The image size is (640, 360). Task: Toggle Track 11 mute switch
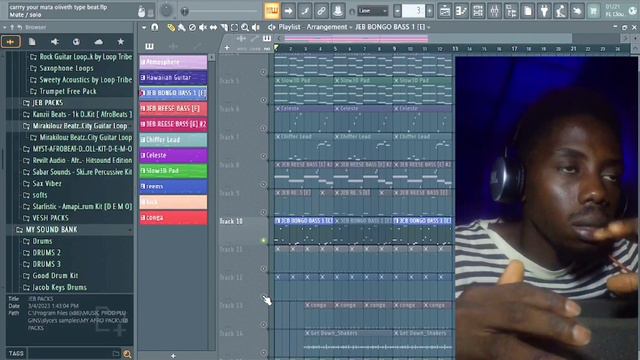click(x=264, y=269)
